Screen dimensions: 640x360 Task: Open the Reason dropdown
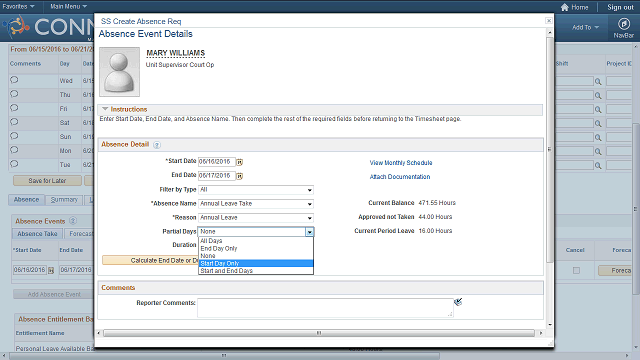pos(256,218)
